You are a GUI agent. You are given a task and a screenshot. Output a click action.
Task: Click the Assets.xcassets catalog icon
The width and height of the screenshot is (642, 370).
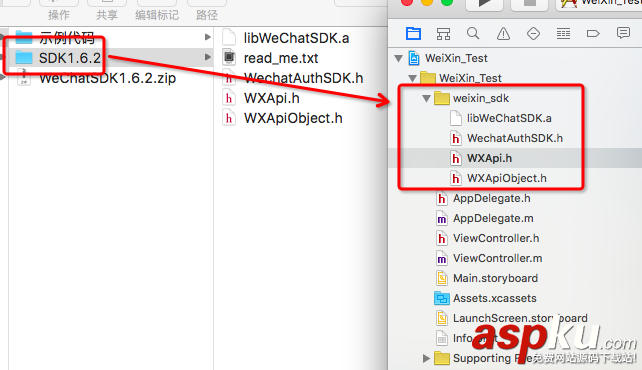[x=441, y=298]
